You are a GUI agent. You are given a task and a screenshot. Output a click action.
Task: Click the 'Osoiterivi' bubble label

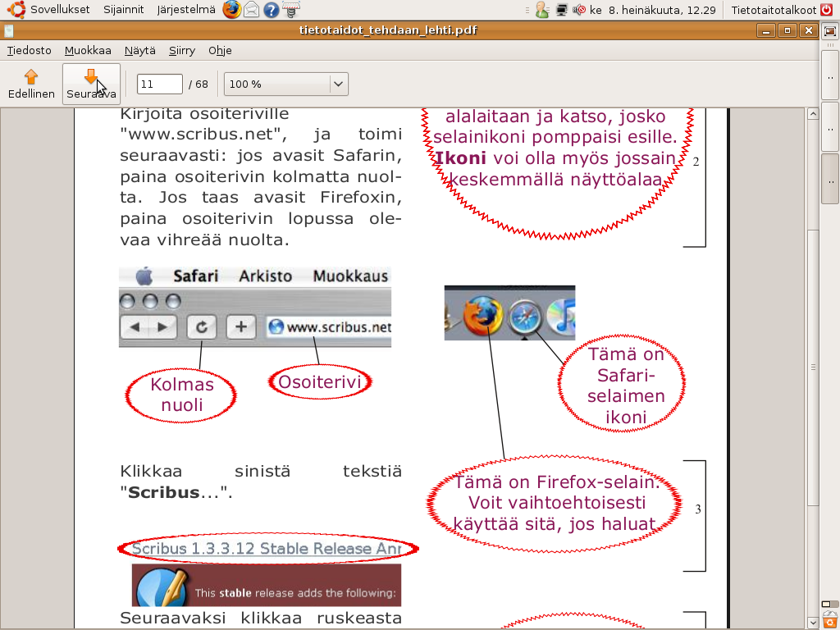pyautogui.click(x=320, y=382)
